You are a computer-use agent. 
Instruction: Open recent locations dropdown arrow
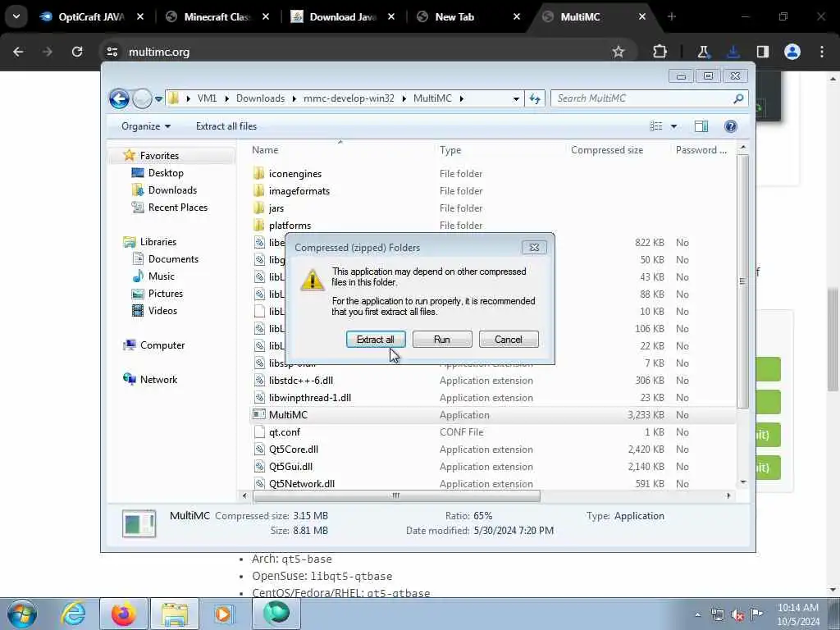pos(158,98)
